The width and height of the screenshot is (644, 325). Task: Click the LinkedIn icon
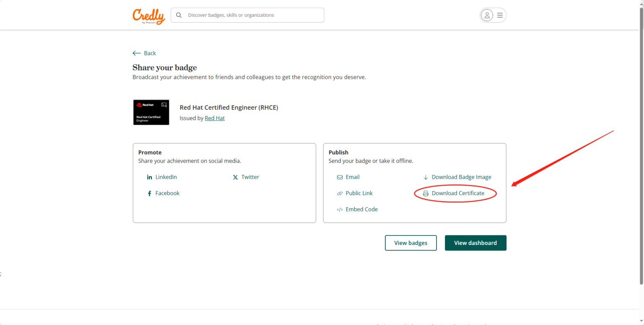point(150,177)
